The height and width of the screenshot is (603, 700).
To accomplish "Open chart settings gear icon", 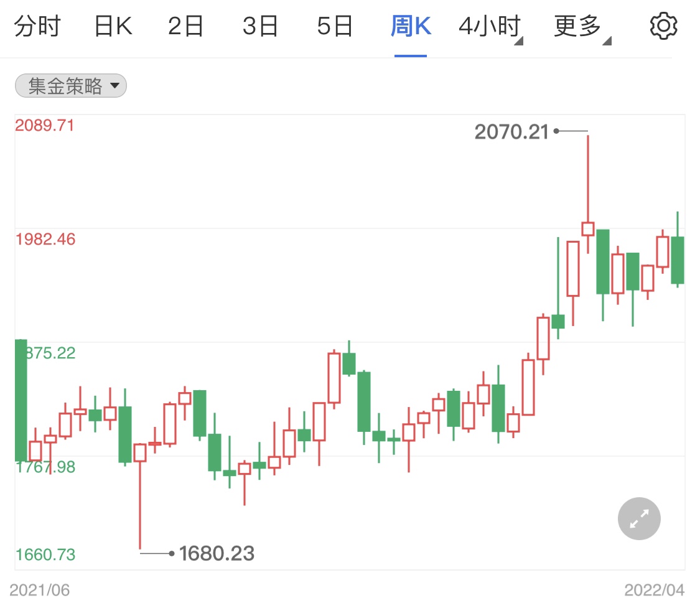I will [663, 27].
